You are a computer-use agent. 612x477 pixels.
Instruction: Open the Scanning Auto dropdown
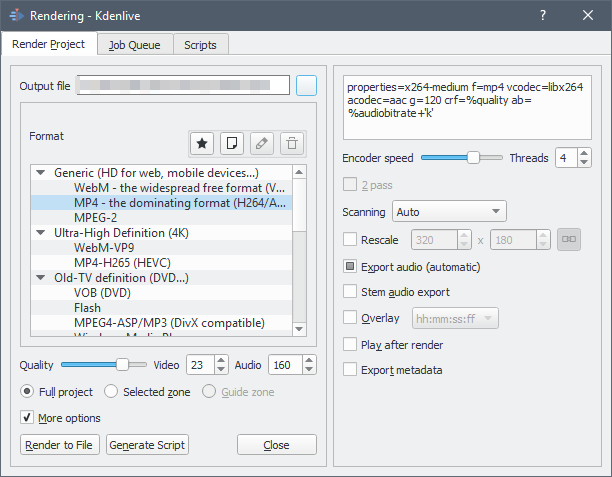tap(449, 212)
